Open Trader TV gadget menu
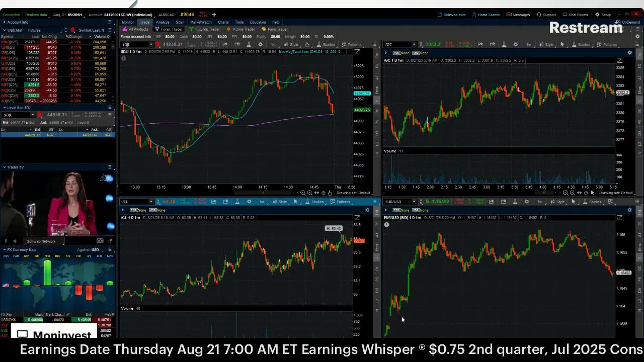The width and height of the screenshot is (644, 362). (110, 167)
